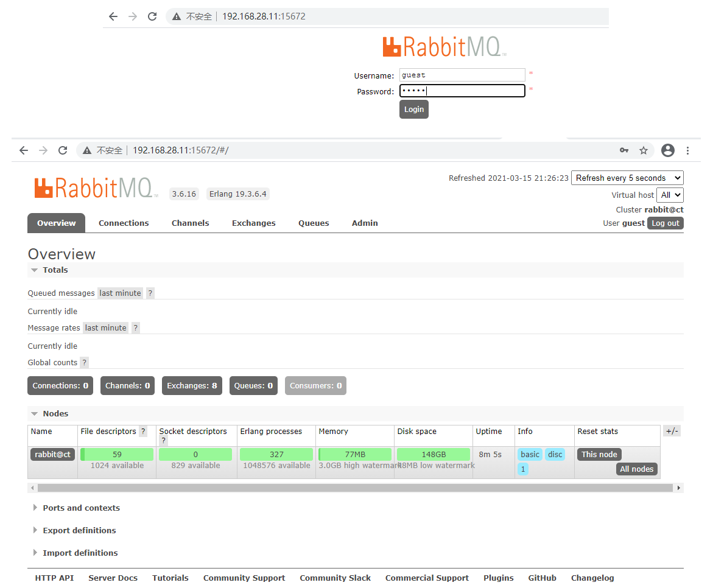The width and height of the screenshot is (713, 588).
Task: Reset stats for All nodes
Action: point(637,469)
